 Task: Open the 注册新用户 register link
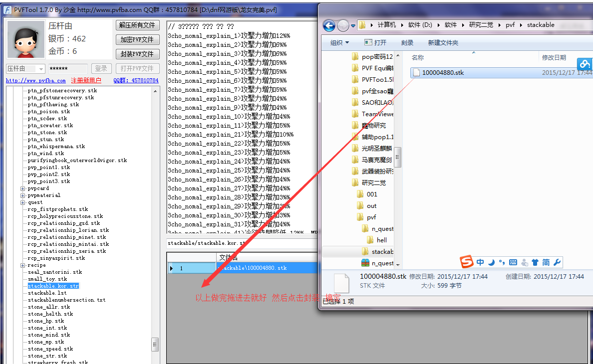pos(86,80)
